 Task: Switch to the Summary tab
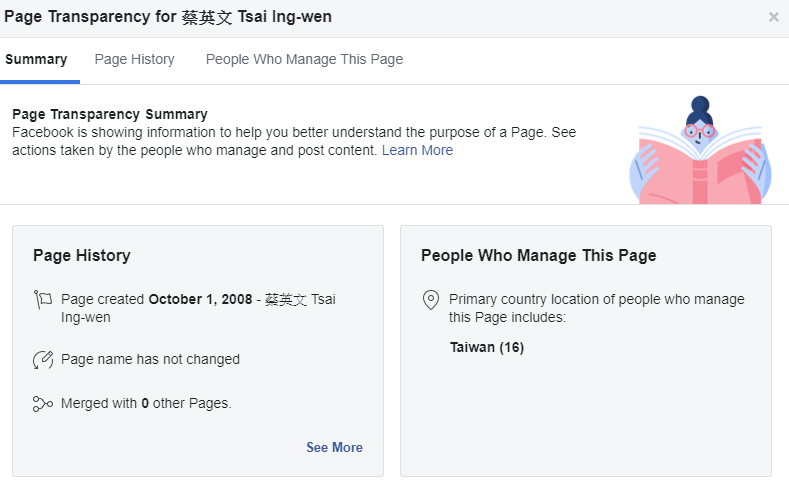click(x=36, y=60)
